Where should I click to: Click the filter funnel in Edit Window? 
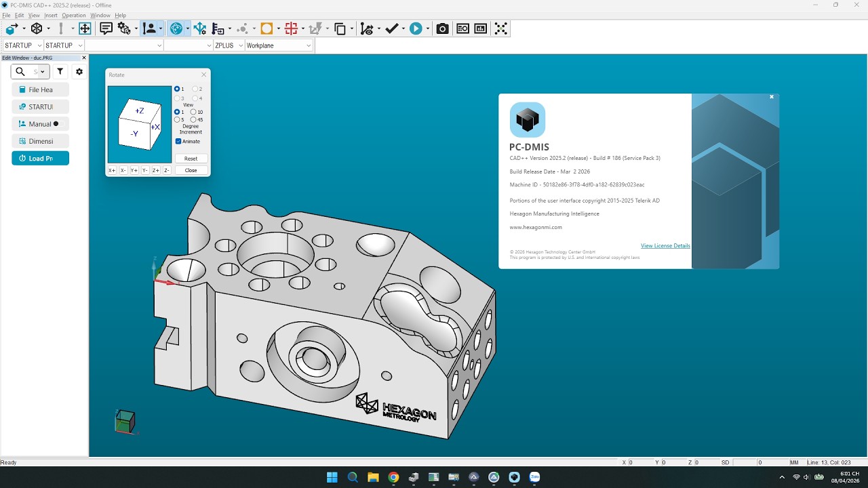coord(60,71)
